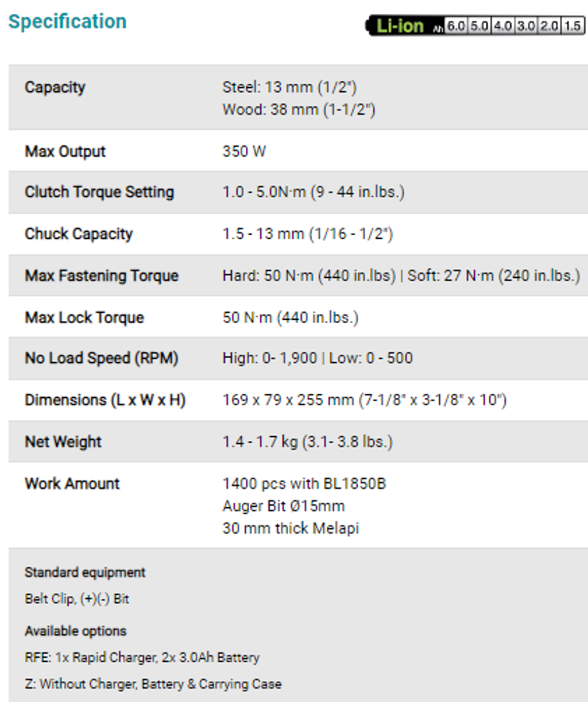Select the Max Output value 350 W
Viewport: 588px width, 702px height.
tap(244, 152)
